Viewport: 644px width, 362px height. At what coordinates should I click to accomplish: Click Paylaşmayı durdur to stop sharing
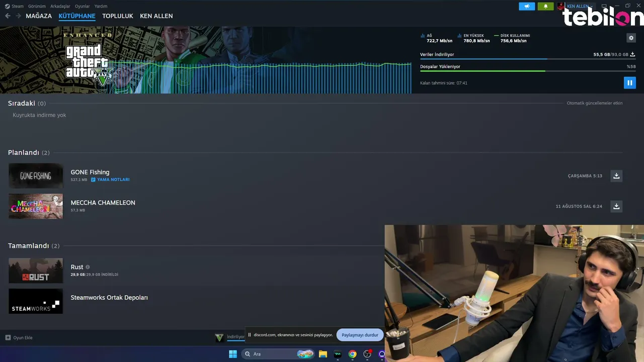(x=360, y=335)
